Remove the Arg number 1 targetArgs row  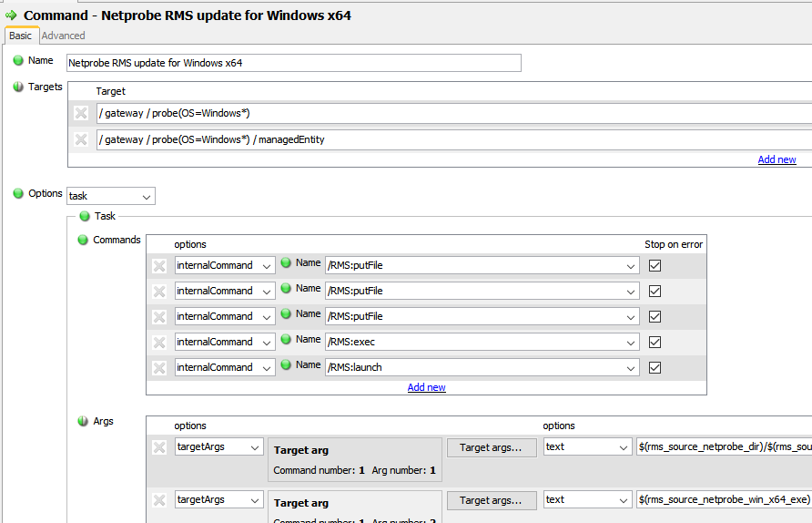pyautogui.click(x=159, y=447)
